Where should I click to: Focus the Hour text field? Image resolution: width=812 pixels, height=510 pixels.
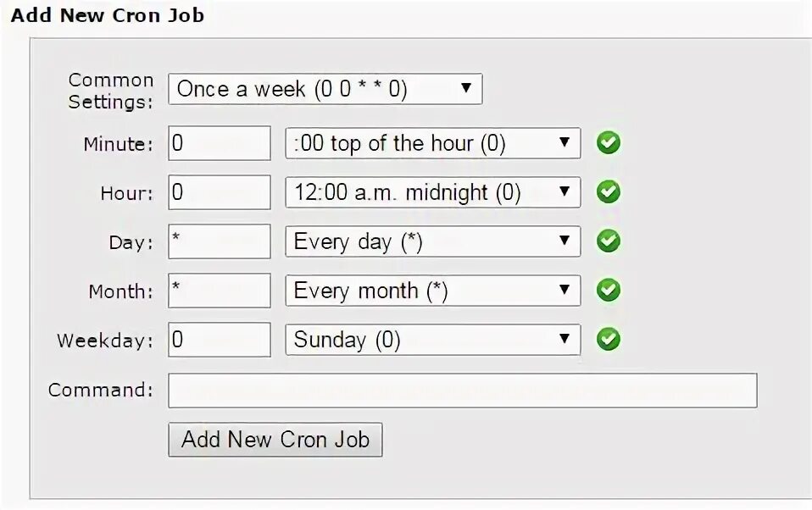(x=220, y=192)
